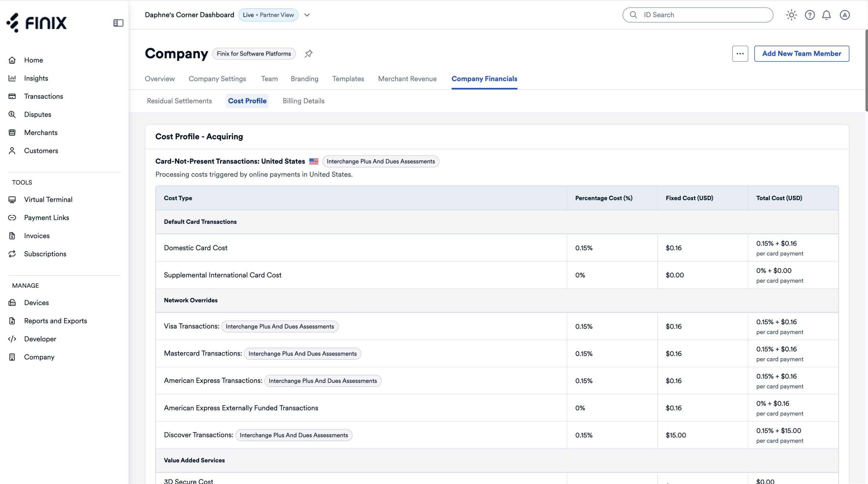Collapse the sidebar panel icon
The image size is (868, 484).
(118, 23)
